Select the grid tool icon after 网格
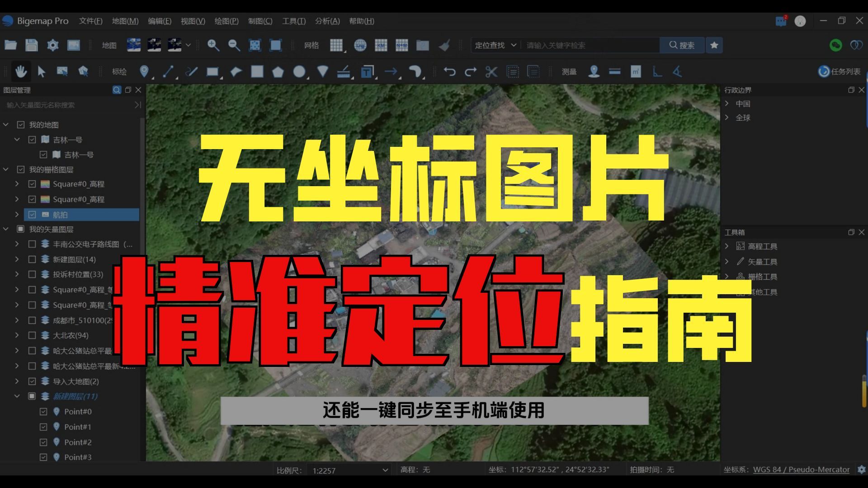Screen dimensions: 868x488 coord(336,45)
